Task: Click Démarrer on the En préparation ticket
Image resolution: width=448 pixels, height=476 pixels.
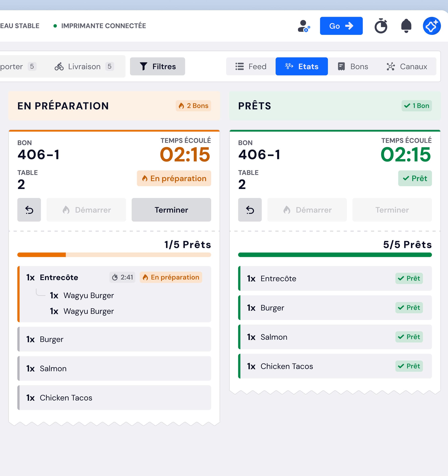Action: point(86,210)
